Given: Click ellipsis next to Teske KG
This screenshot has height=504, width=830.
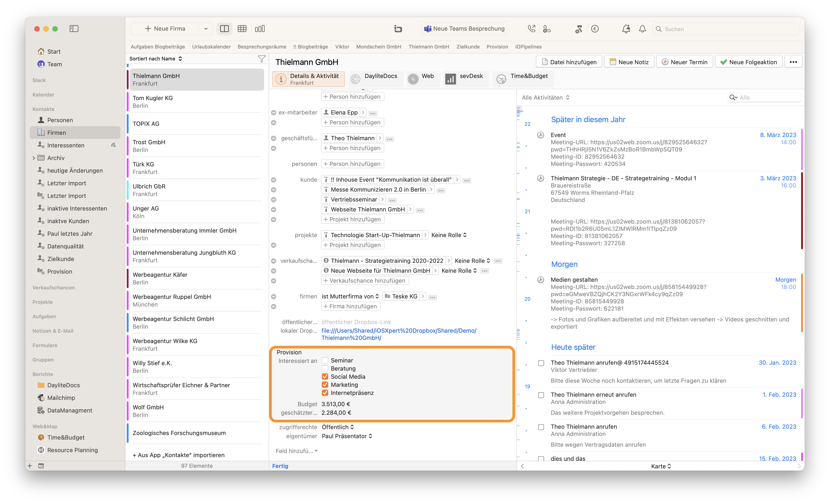Looking at the screenshot, I should 433,297.
